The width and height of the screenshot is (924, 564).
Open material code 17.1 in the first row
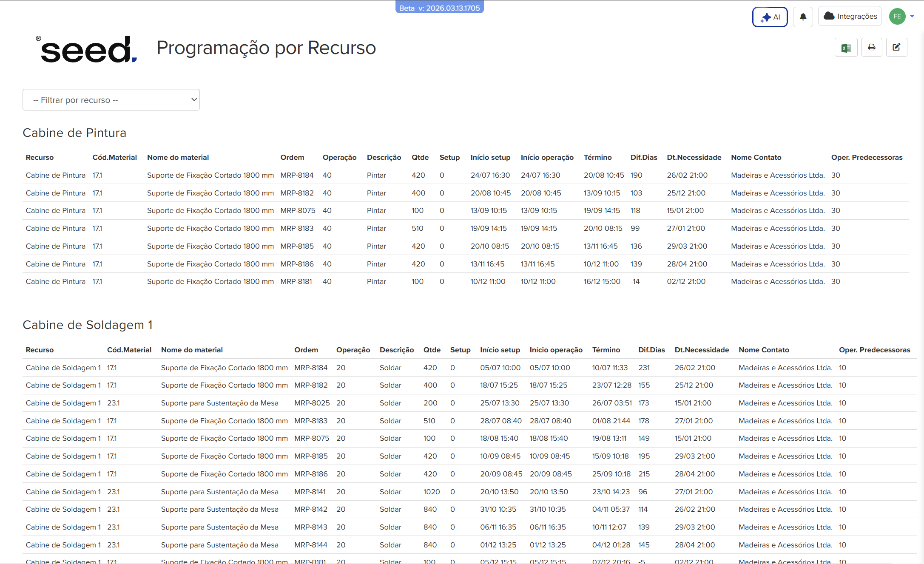[x=97, y=175]
